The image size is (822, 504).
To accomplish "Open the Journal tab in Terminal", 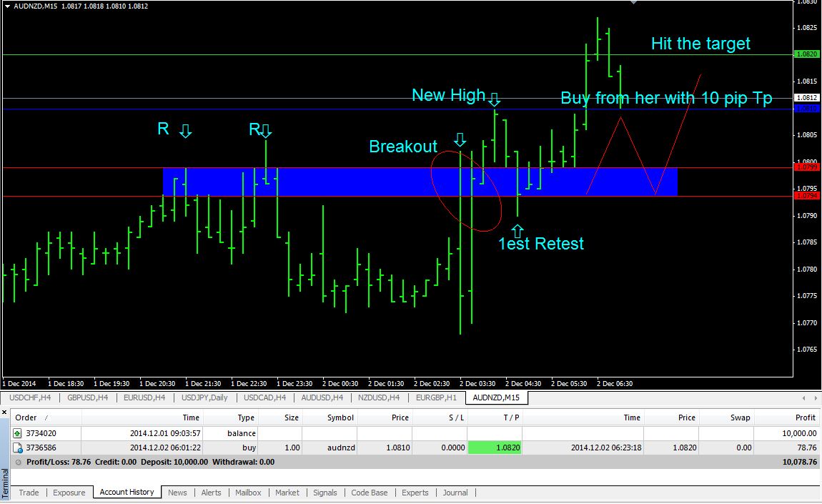I will [455, 493].
